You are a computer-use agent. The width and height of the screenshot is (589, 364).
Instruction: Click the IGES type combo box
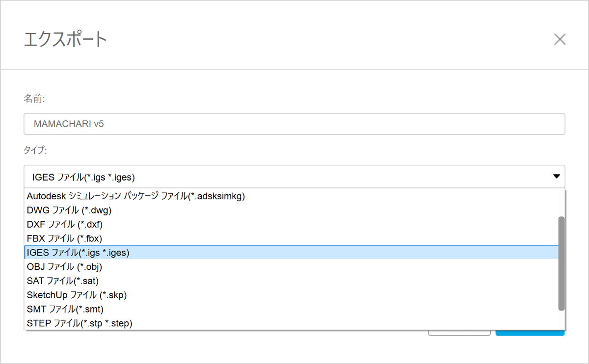(x=285, y=176)
